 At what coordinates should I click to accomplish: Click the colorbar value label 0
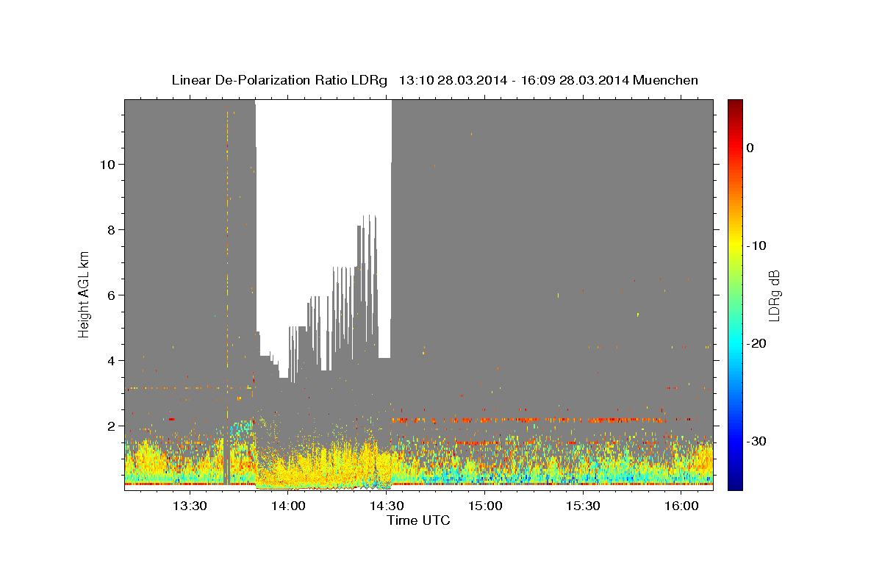coord(750,148)
